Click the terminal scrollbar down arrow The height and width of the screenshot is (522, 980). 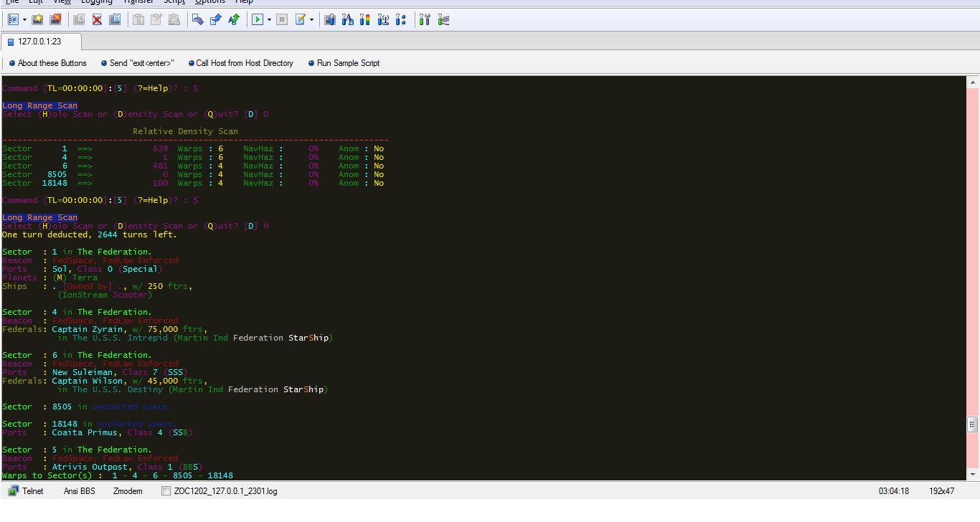(x=973, y=475)
